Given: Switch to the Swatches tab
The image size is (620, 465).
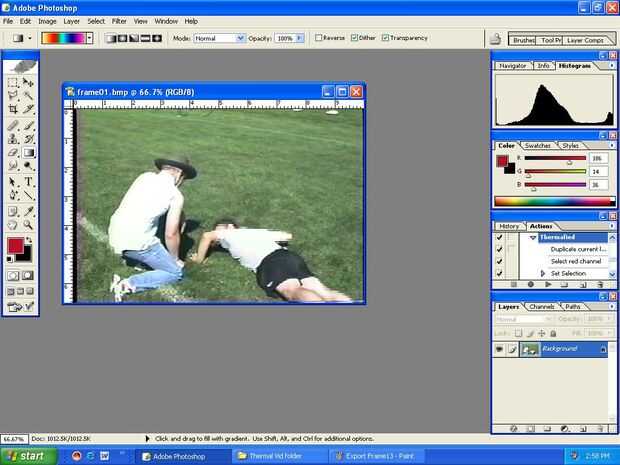Looking at the screenshot, I should 538,146.
